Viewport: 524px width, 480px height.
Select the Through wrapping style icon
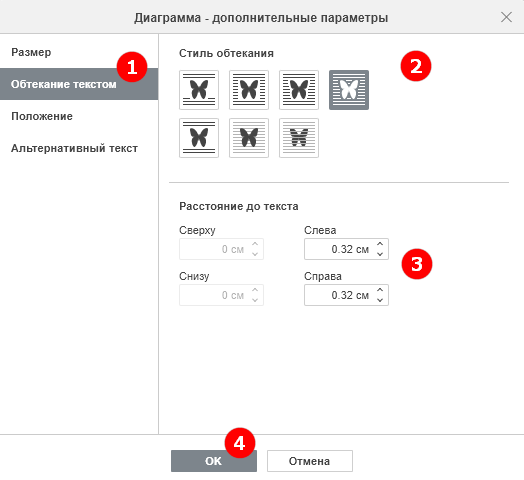click(x=349, y=90)
